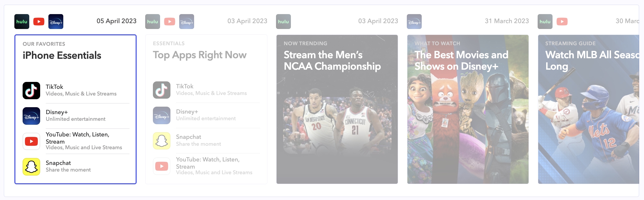The height and width of the screenshot is (200, 644).
Task: Click Disney+ icon above Best Movies card
Action: [414, 22]
